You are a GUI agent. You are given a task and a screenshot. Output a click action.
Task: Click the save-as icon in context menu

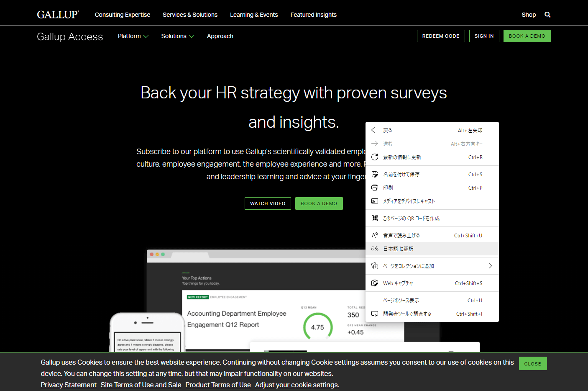(375, 174)
